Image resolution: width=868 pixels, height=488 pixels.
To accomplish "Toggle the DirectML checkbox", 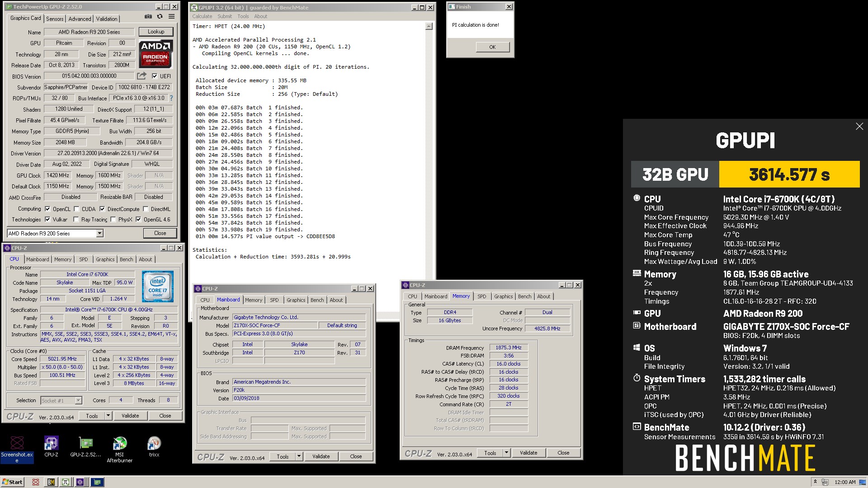I will 146,209.
